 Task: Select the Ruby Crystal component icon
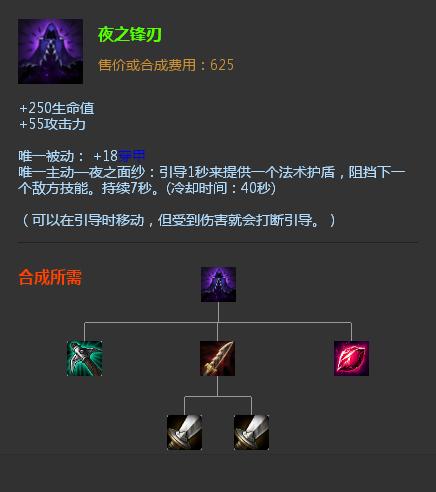351,358
